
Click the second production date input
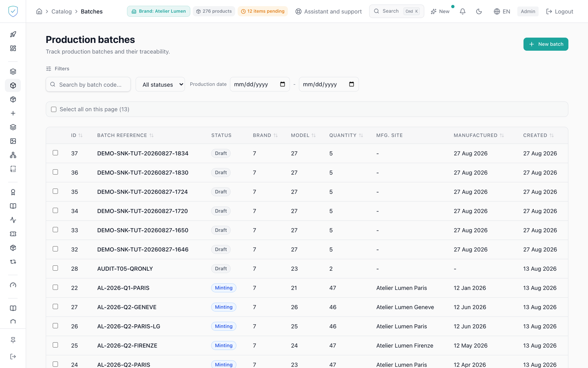[x=329, y=84]
